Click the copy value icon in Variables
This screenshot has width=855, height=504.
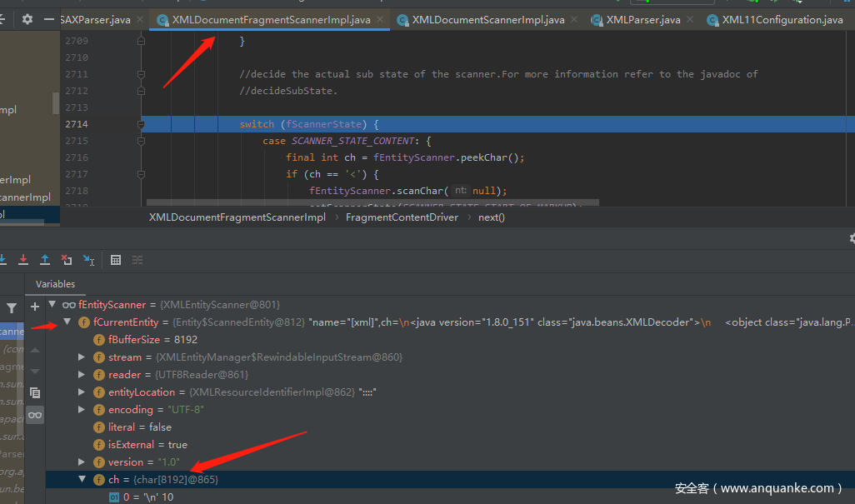click(x=35, y=392)
